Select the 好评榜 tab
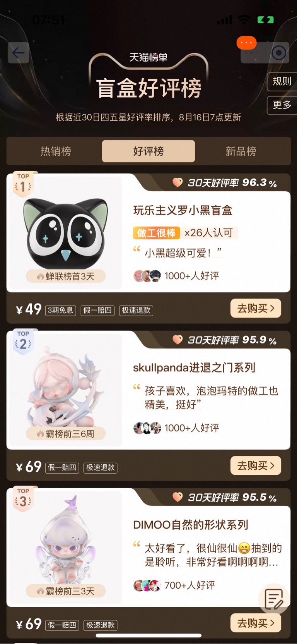This screenshot has height=644, width=297. pyautogui.click(x=148, y=151)
